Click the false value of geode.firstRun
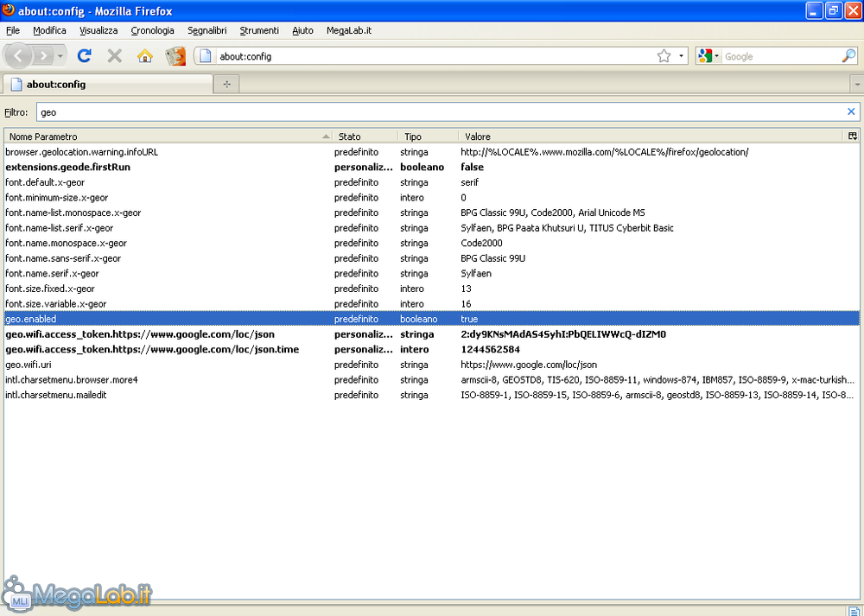Screen dimensions: 864x616 click(473, 167)
